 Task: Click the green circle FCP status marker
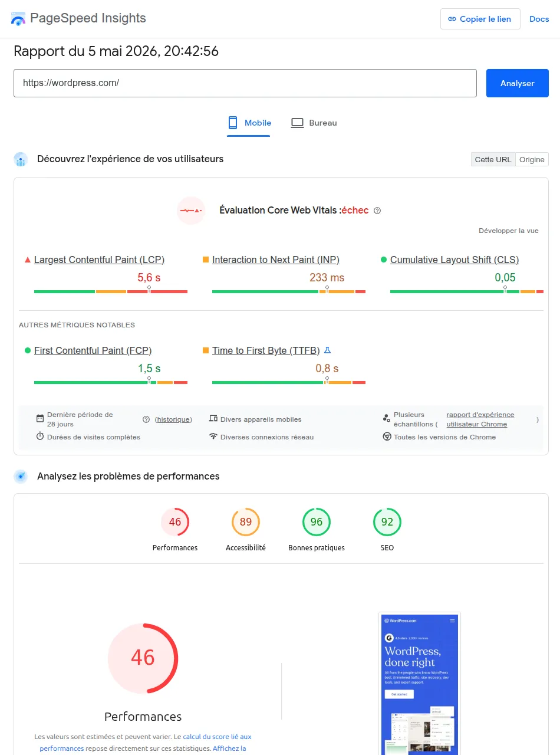click(28, 350)
